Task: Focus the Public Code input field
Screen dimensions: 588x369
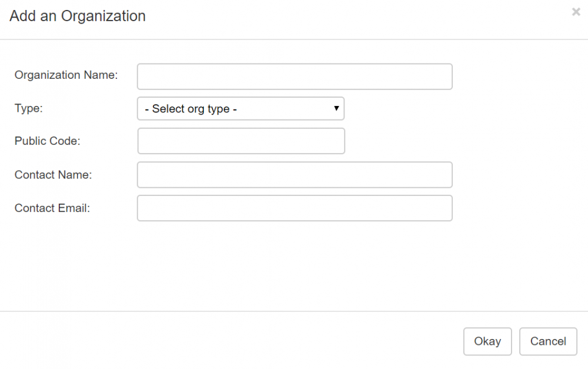Action: pos(241,141)
